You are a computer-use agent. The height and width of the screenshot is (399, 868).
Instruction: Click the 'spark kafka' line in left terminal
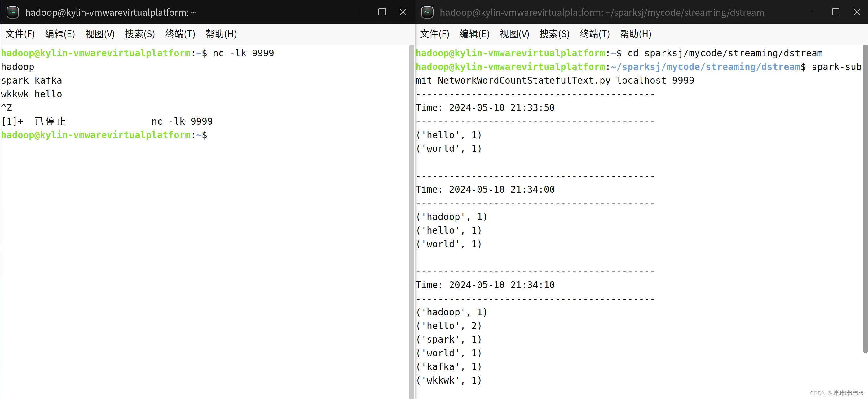pyautogui.click(x=31, y=81)
